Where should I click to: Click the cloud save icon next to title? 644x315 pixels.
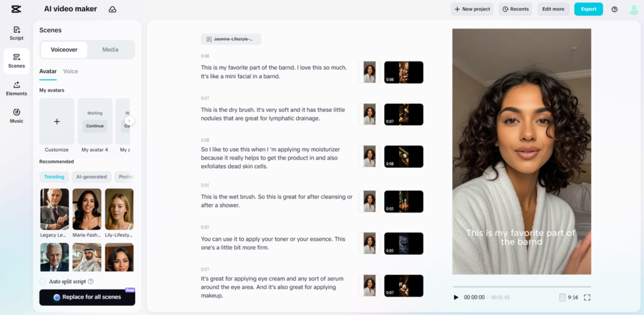coord(112,9)
